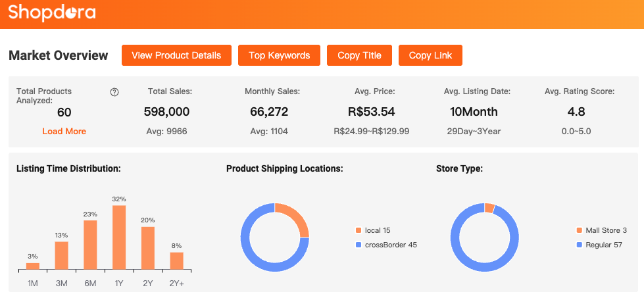Select the 6M bar in listing chart

tap(90, 245)
